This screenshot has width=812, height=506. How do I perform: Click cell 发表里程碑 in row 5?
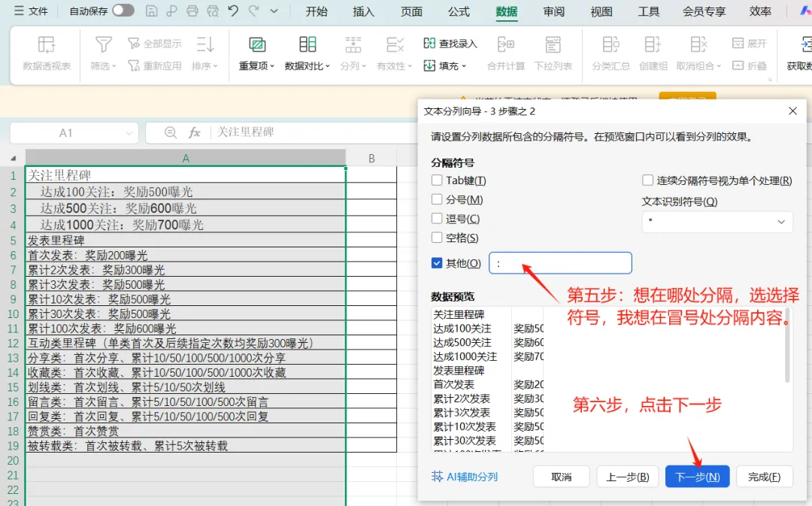point(186,241)
